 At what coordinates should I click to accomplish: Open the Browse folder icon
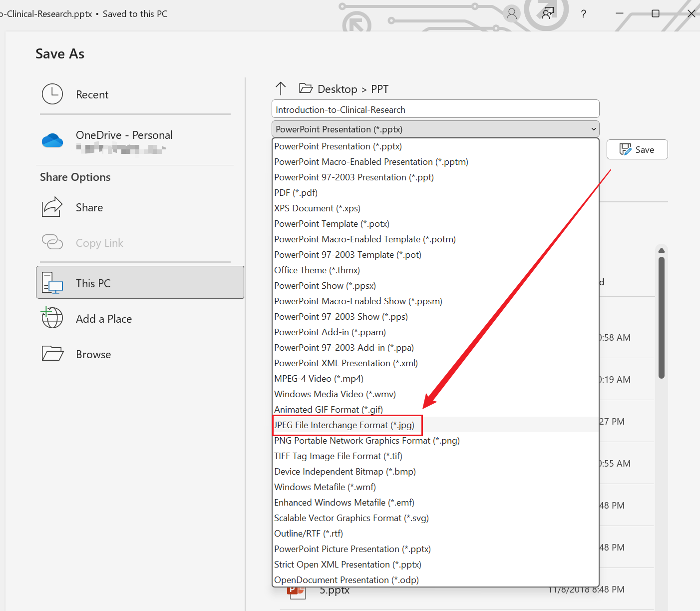[52, 354]
